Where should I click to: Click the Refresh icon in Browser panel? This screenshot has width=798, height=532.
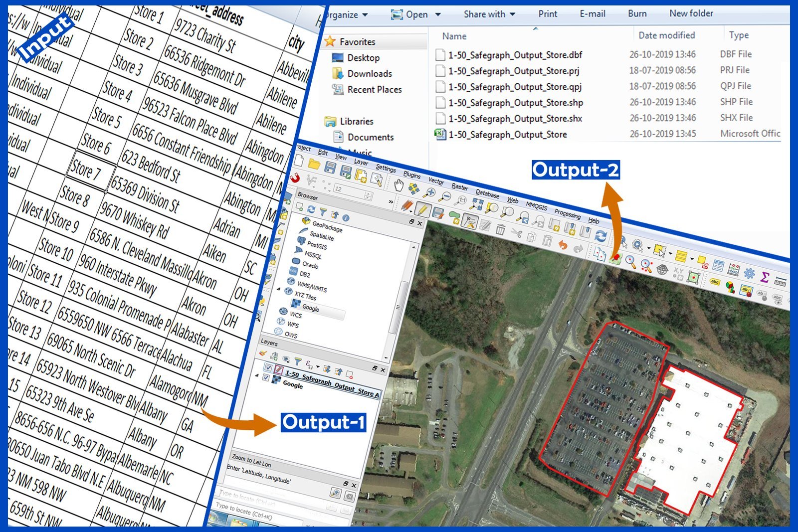click(x=311, y=209)
